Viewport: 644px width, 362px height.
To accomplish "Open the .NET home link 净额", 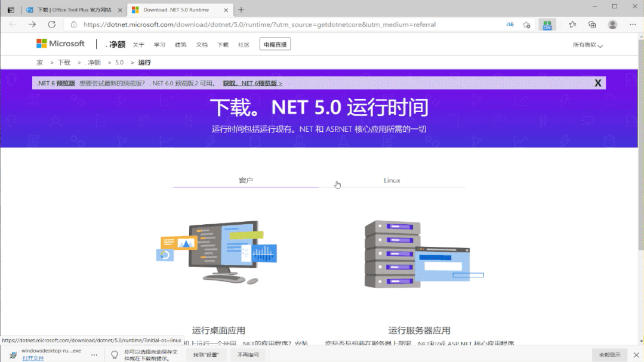I will (115, 44).
